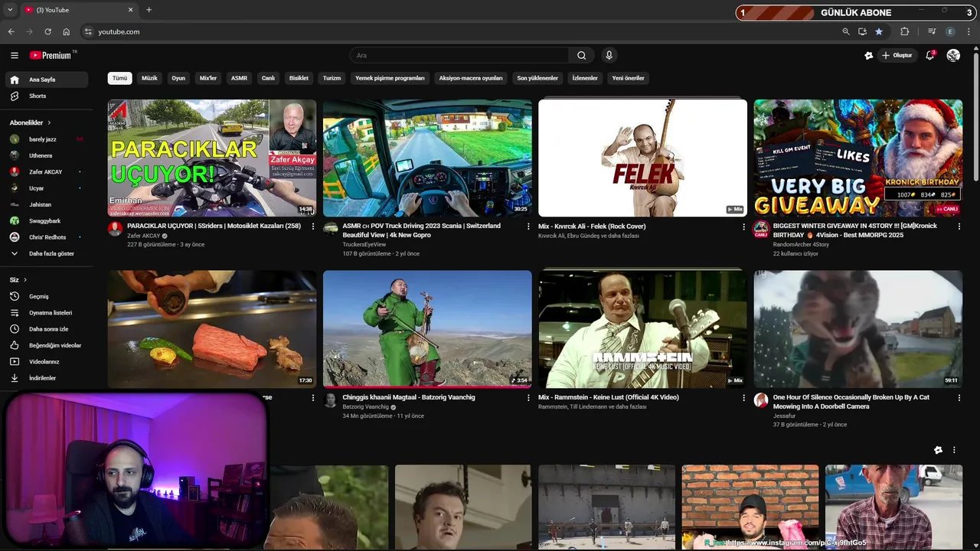Open Beğendiğim videolar in sidebar
Viewport: 980px width, 551px height.
pyautogui.click(x=47, y=345)
